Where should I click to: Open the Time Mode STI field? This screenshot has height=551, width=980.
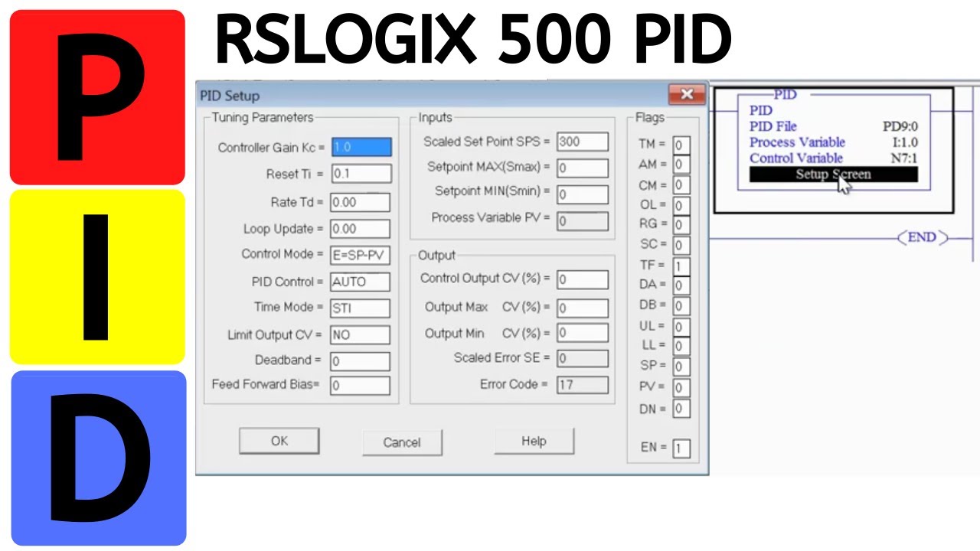(360, 308)
